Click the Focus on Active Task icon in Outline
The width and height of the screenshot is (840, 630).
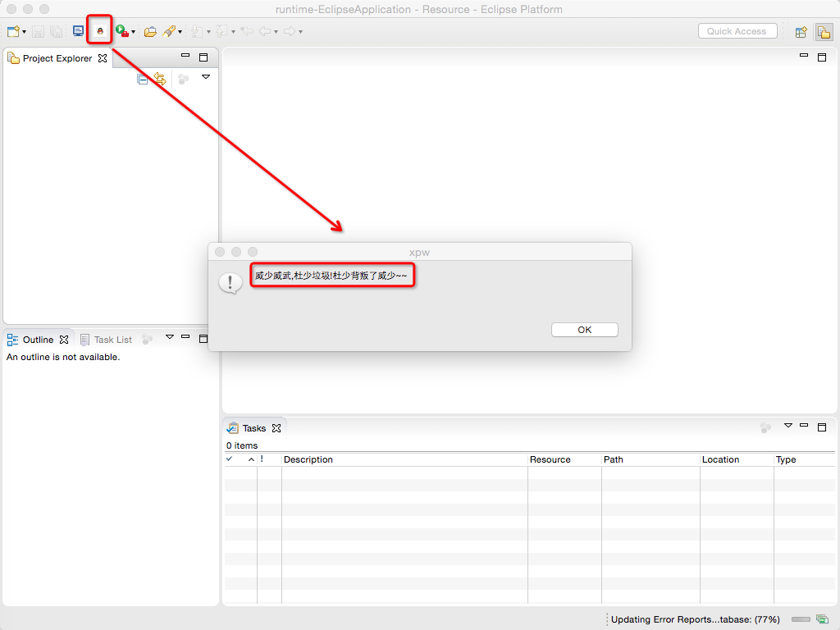148,339
